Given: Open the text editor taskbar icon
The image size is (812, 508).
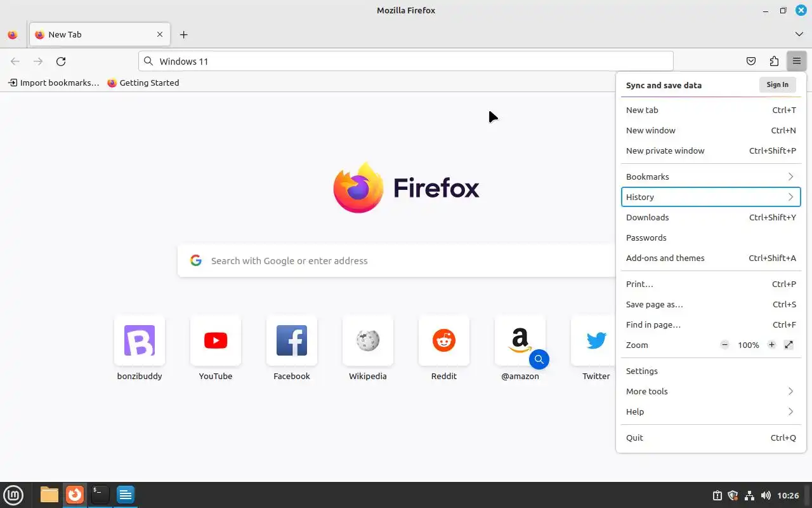Looking at the screenshot, I should pos(126,495).
